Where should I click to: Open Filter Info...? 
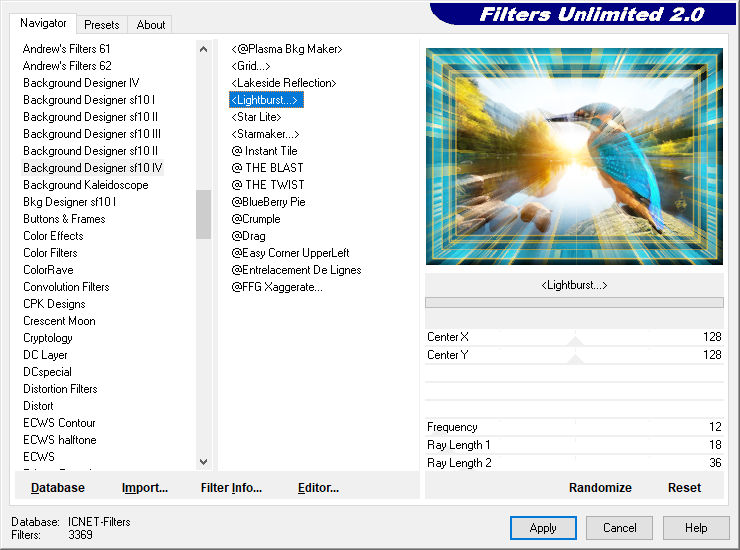click(x=231, y=488)
